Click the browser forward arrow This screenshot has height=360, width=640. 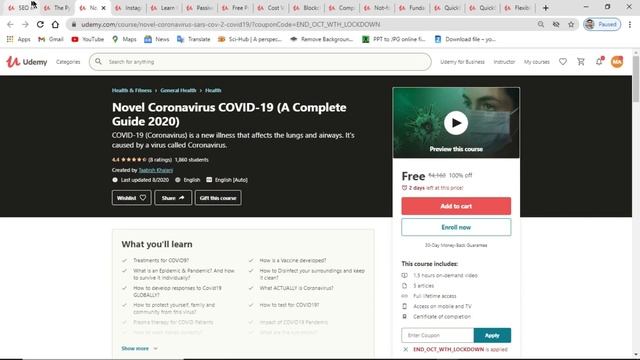point(25,24)
